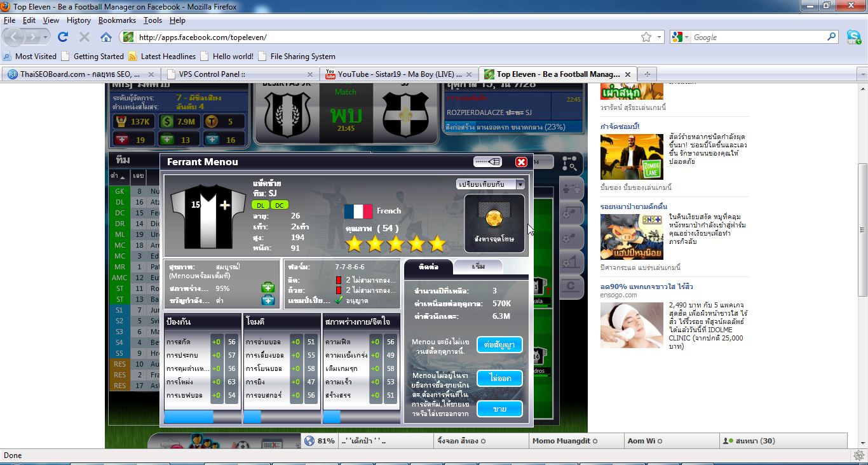Click the dollar money icon showing 7.9M
This screenshot has width=868, height=465.
pyautogui.click(x=166, y=121)
